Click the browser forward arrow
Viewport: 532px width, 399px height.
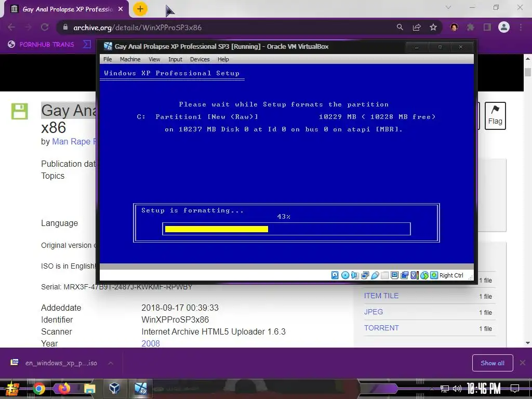(28, 27)
